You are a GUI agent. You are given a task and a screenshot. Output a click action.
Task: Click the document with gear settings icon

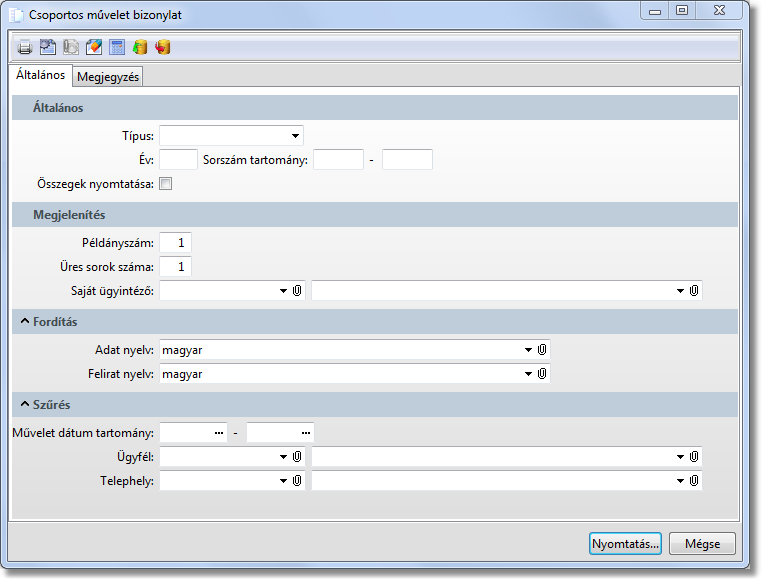(x=48, y=47)
